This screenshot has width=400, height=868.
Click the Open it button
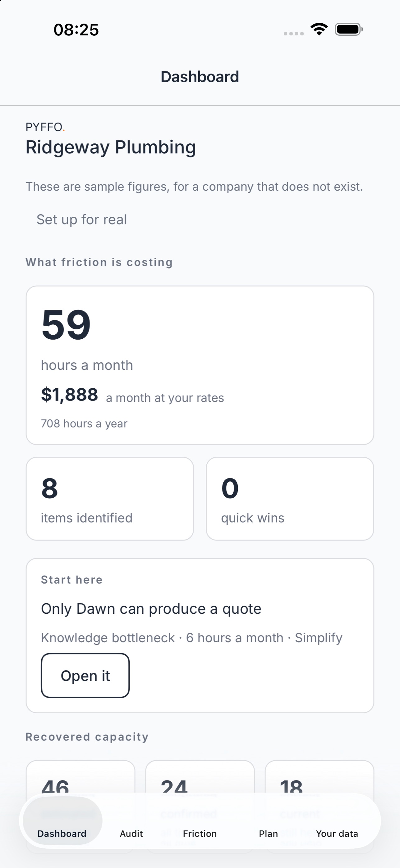coord(85,676)
